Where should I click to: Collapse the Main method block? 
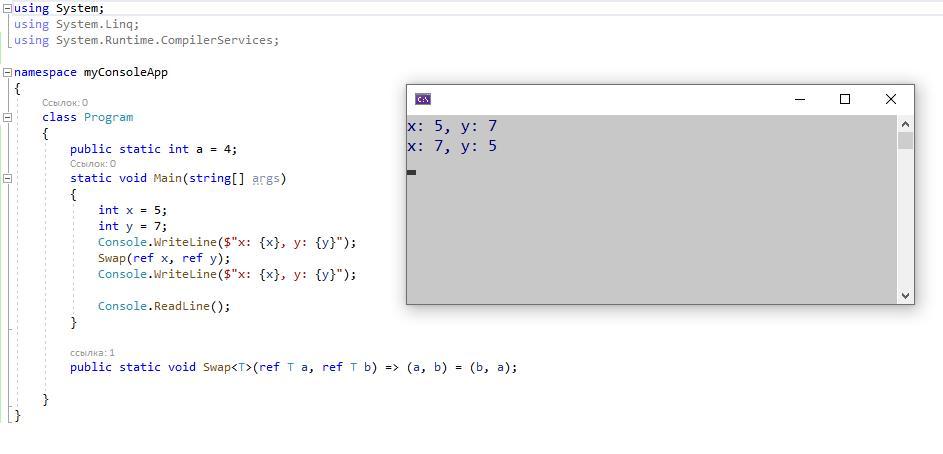(x=7, y=179)
